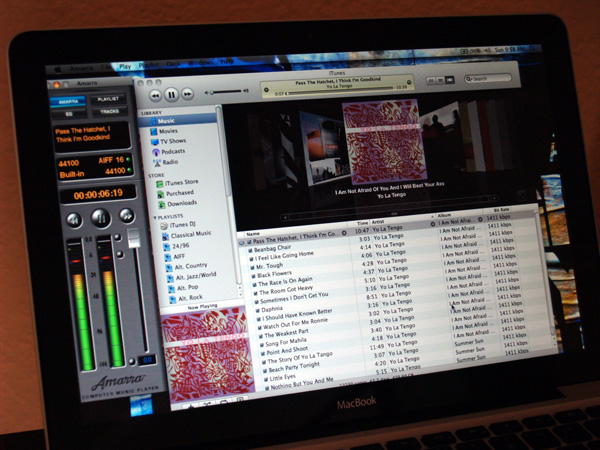600x450 pixels.
Task: Open the Apple menu
Action: click(x=58, y=70)
